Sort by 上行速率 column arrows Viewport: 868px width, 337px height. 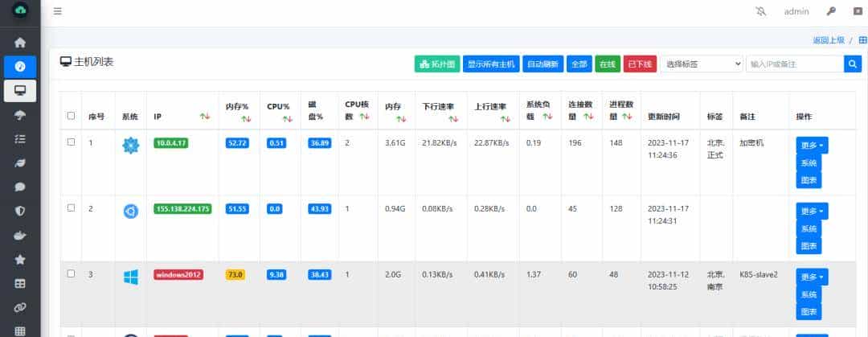click(x=506, y=118)
